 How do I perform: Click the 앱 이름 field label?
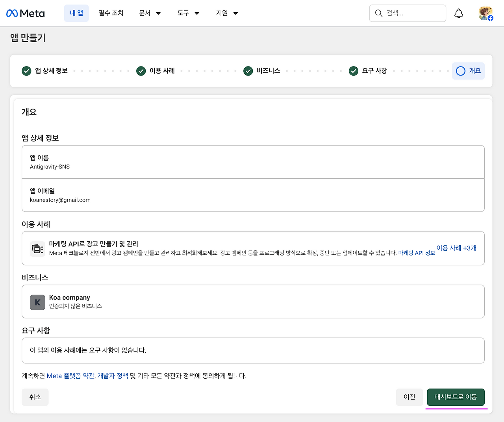pyautogui.click(x=39, y=158)
